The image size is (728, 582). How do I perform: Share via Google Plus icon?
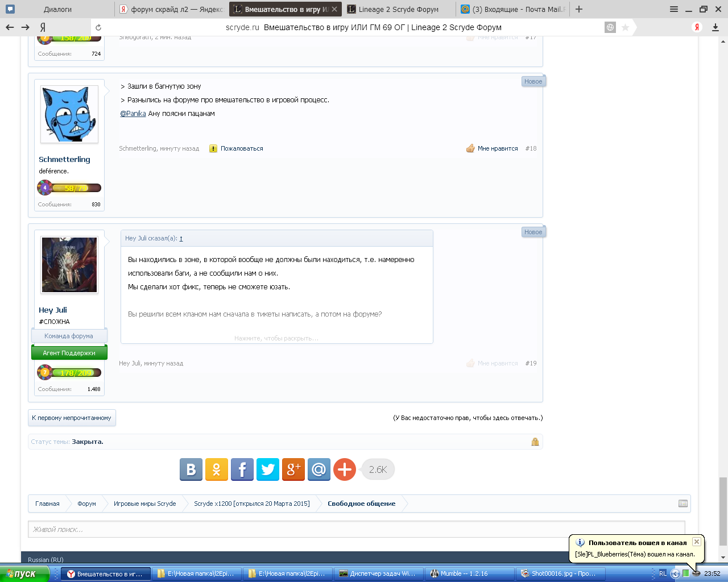[293, 469]
